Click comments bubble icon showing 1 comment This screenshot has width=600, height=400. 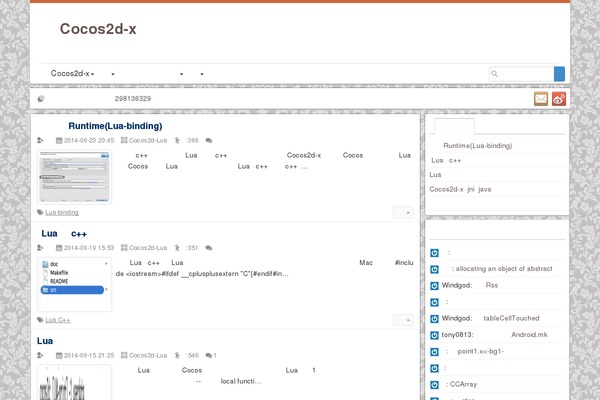pos(209,356)
